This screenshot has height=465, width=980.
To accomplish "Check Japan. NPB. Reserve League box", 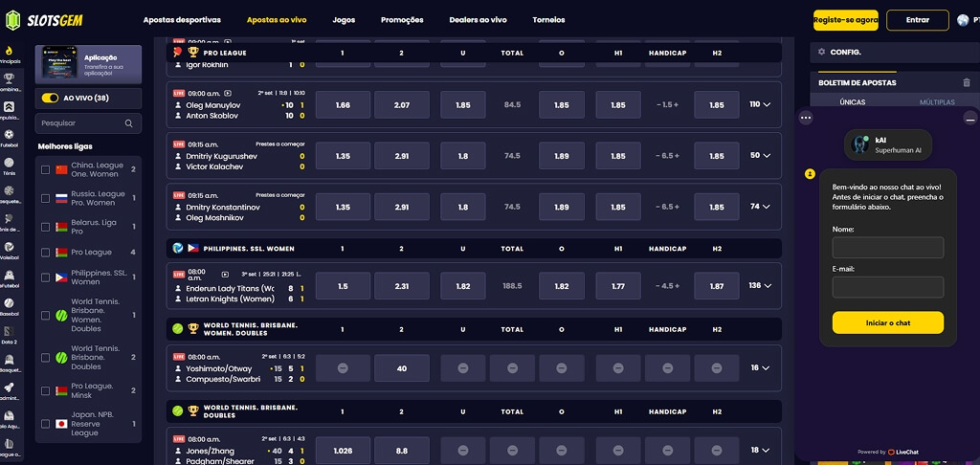I will [45, 424].
